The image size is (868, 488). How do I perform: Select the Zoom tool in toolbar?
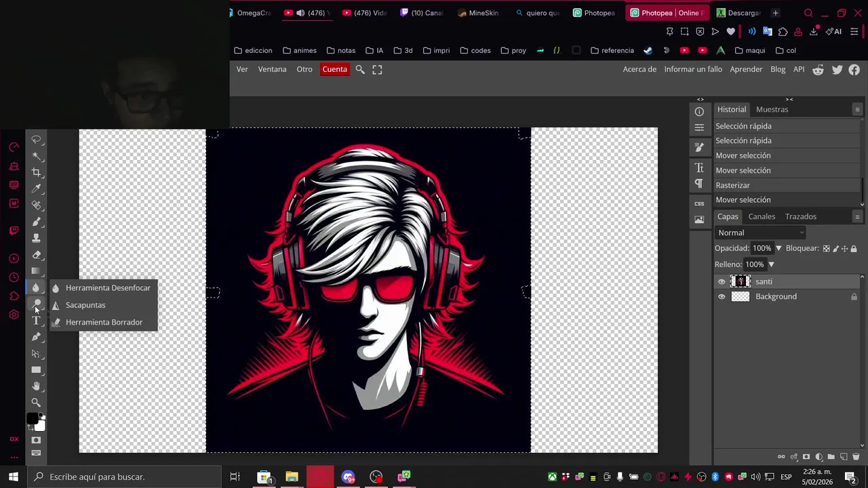36,403
